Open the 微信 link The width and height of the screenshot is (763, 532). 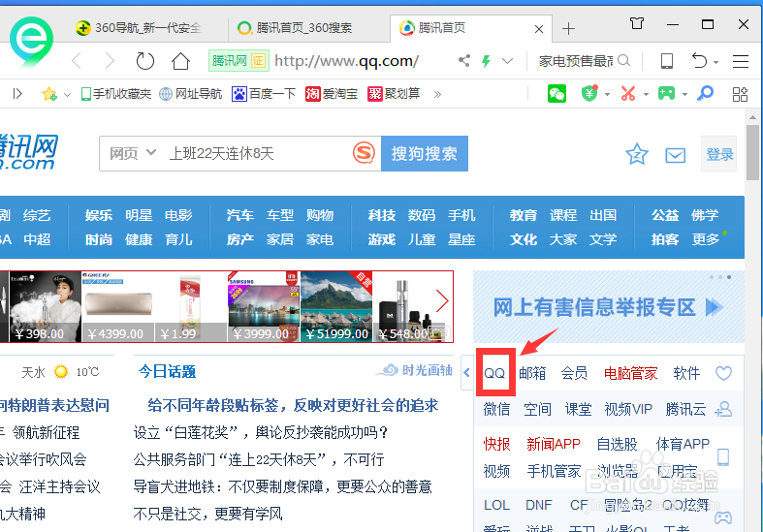(496, 409)
